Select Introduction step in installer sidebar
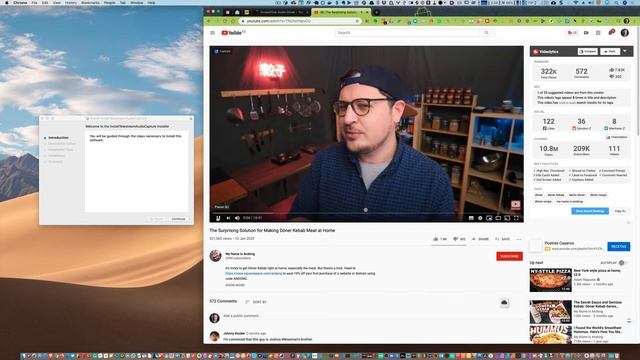The height and width of the screenshot is (360, 640). pos(58,138)
